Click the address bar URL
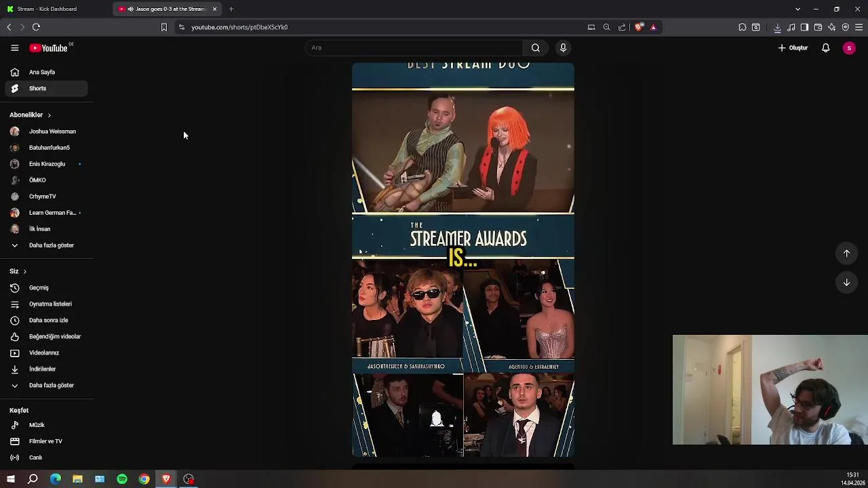Viewport: 868px width, 488px height. (239, 27)
